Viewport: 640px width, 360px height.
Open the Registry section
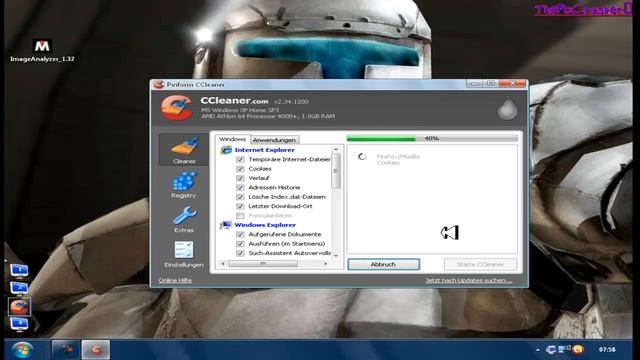[184, 184]
